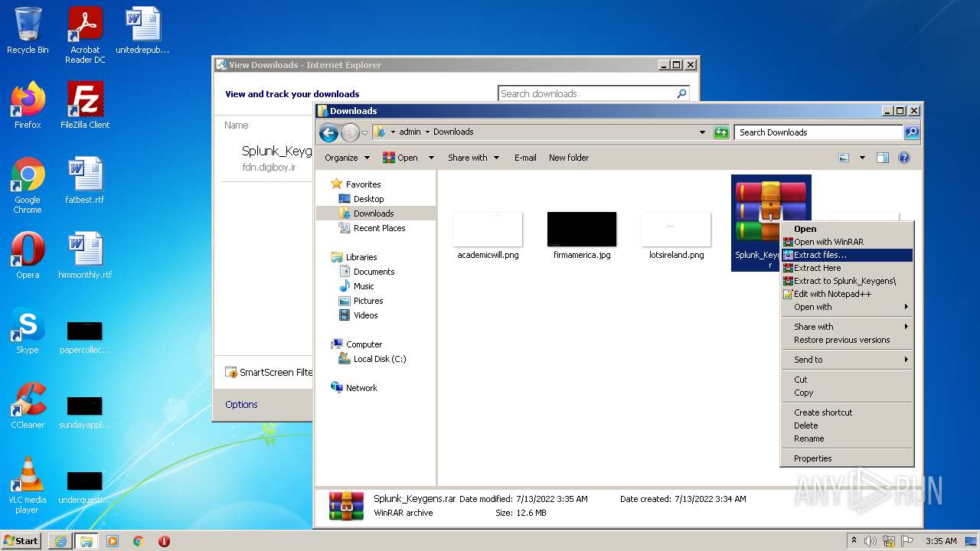
Task: Go back in Downloads explorer
Action: coord(328,132)
